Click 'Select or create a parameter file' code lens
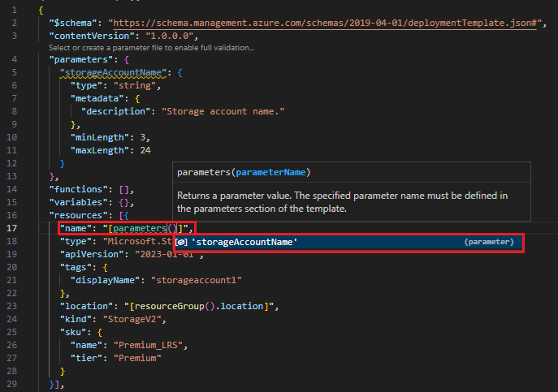558x392 pixels. [x=151, y=48]
